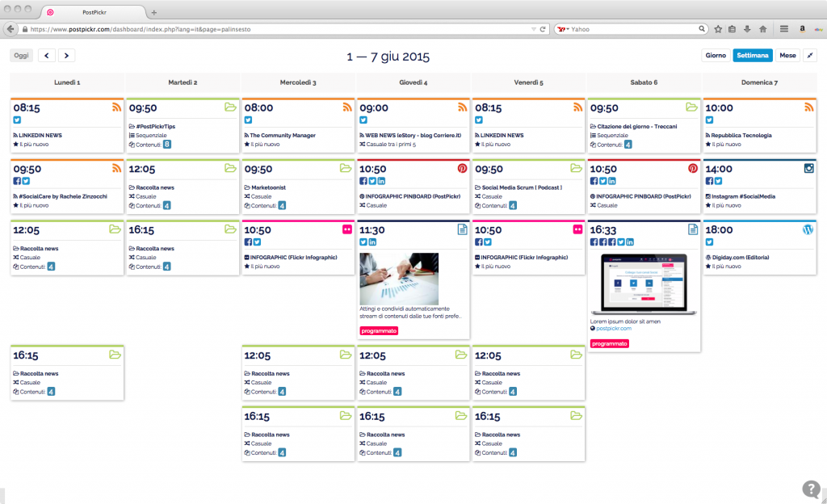Open the help question mark icon
The width and height of the screenshot is (827, 504).
tap(811, 489)
